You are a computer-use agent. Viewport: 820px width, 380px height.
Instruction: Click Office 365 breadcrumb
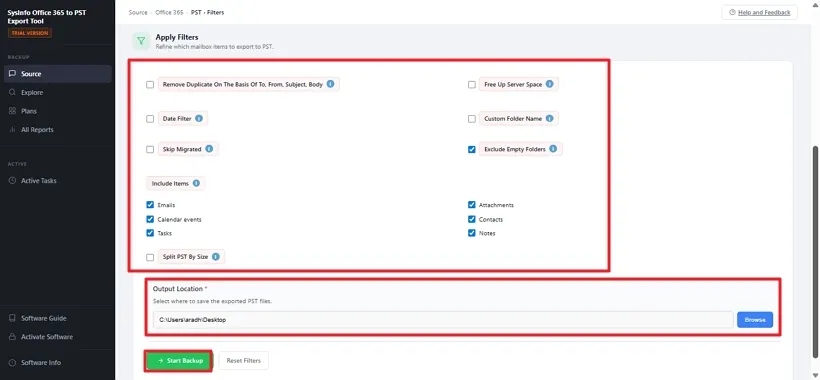coord(169,12)
